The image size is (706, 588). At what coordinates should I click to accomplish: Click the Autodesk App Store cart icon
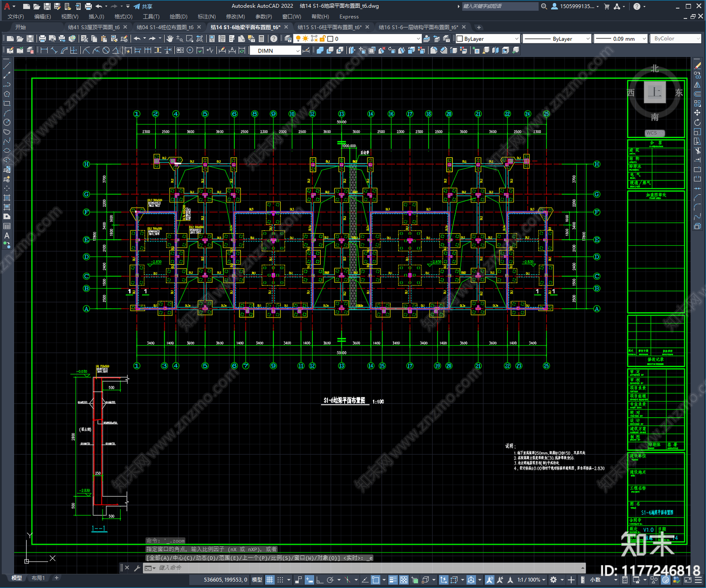click(607, 6)
